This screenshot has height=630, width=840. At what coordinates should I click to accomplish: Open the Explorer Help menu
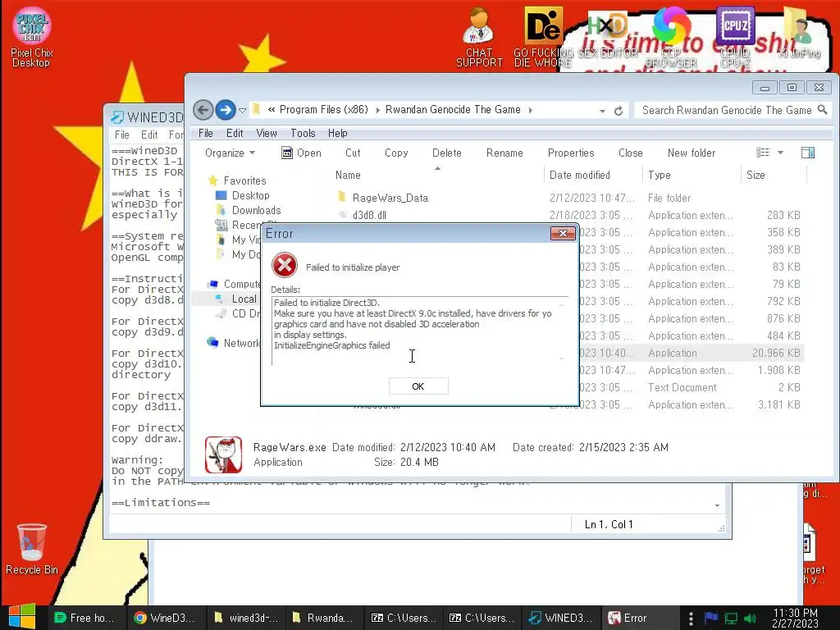337,134
